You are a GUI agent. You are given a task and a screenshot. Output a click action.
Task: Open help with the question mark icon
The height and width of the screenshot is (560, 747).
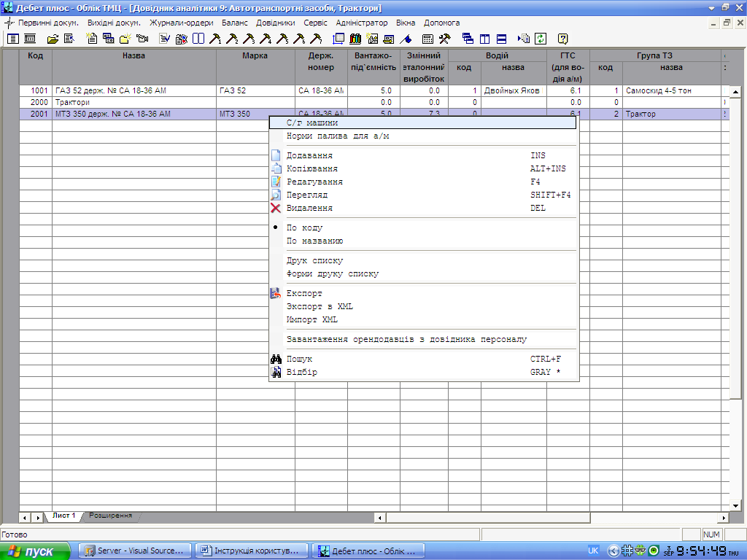(562, 39)
